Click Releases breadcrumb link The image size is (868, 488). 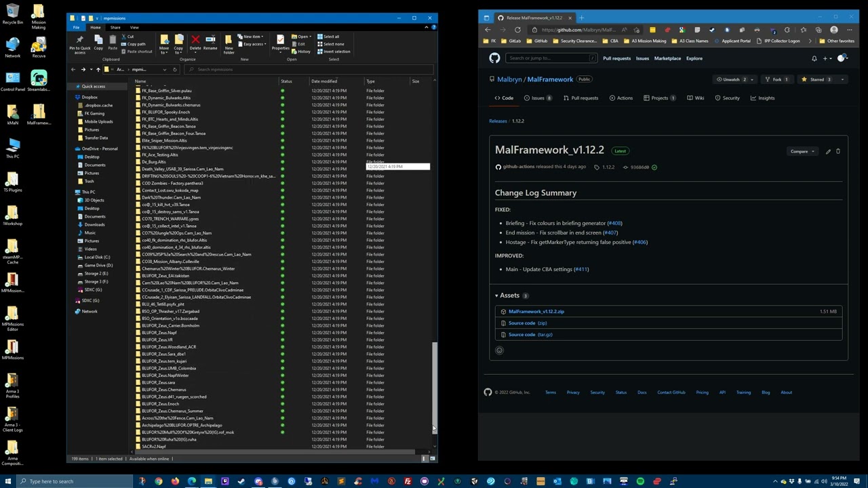click(x=498, y=121)
